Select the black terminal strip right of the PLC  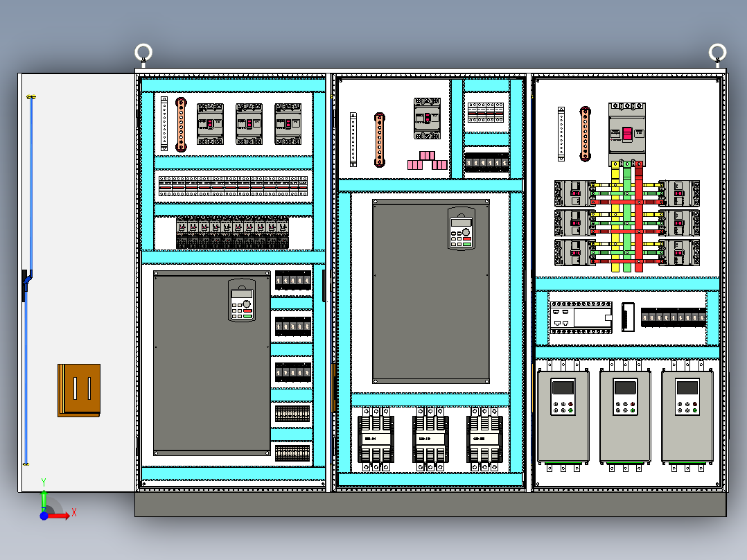pyautogui.click(x=673, y=317)
